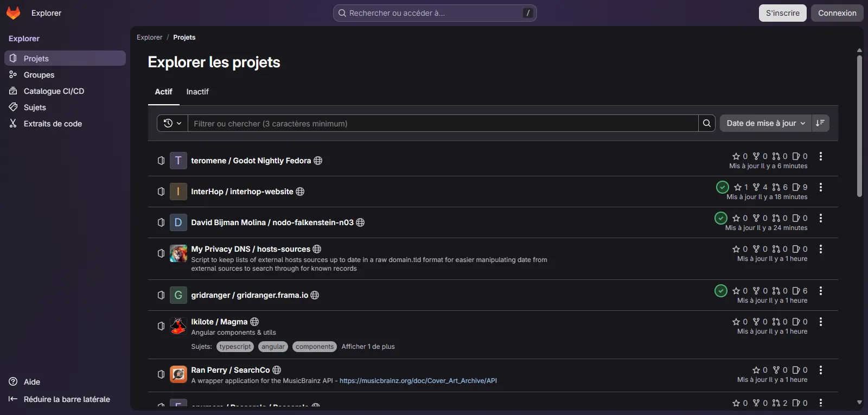Click merge requests count of interhop-website
Viewport: 868px width, 415px height.
(780, 187)
